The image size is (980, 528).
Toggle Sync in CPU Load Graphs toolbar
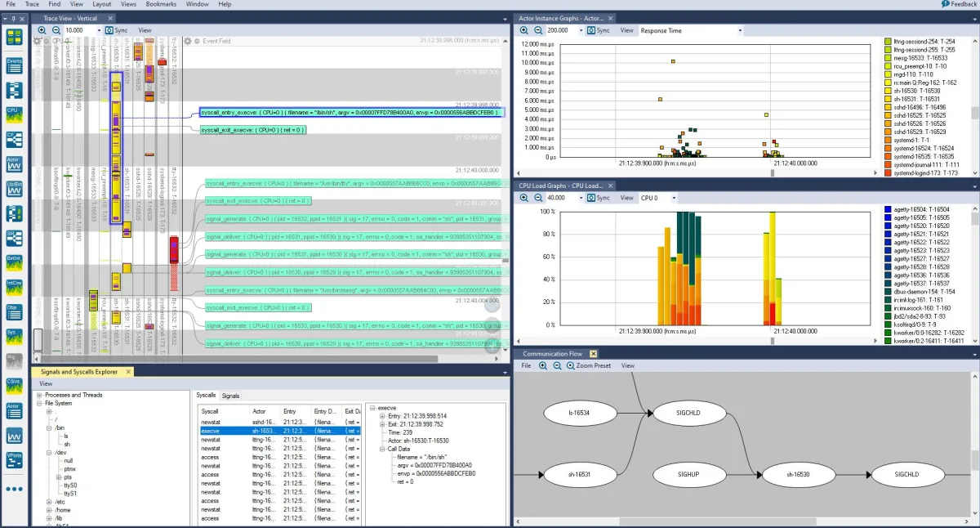599,198
